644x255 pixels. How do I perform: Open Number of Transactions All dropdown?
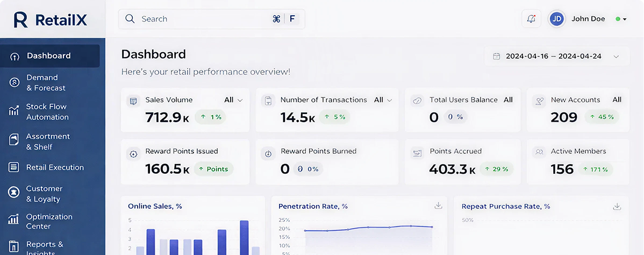383,100
